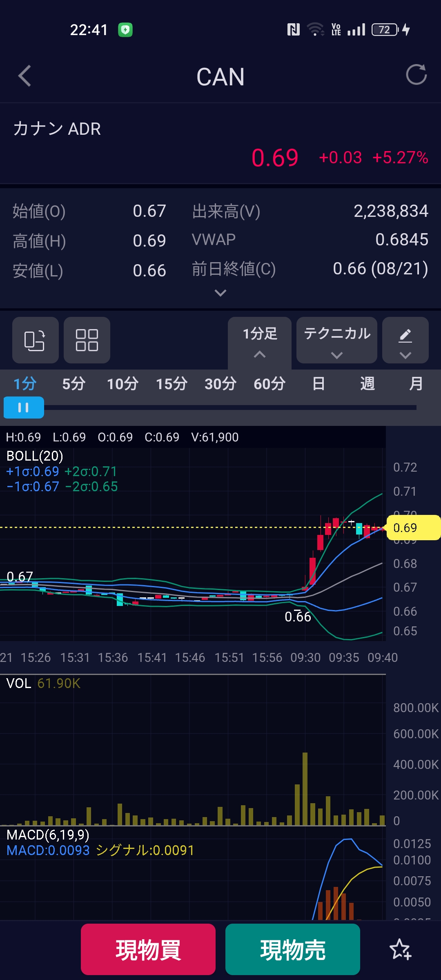Expand more quote details chevron
This screenshot has height=980, width=441.
220,293
